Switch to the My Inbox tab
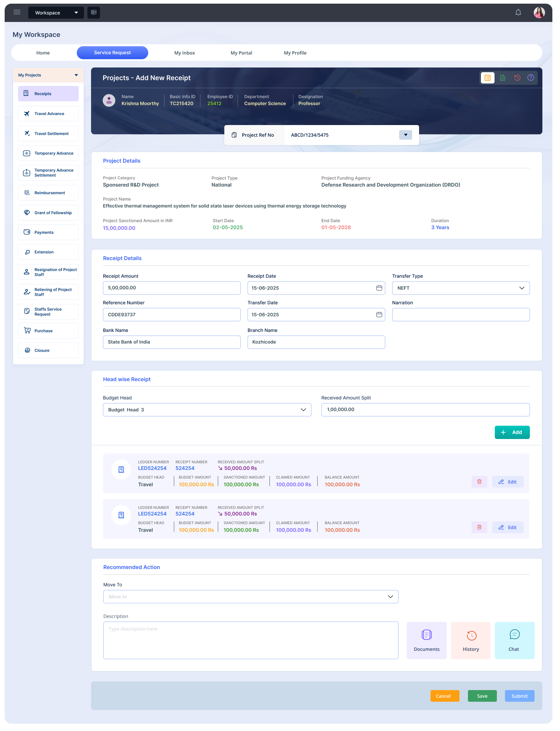Screen dimensions: 560x731 point(184,53)
